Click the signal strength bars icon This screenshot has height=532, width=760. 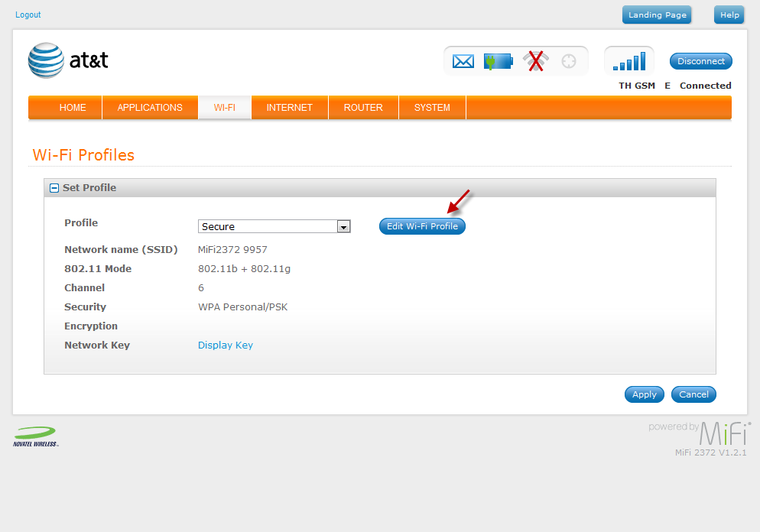629,62
